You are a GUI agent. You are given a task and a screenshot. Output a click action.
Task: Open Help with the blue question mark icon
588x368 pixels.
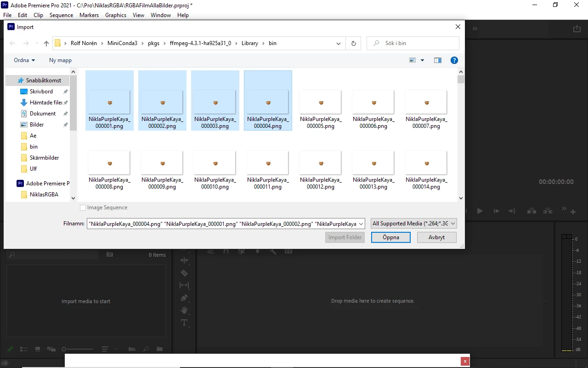pyautogui.click(x=454, y=60)
